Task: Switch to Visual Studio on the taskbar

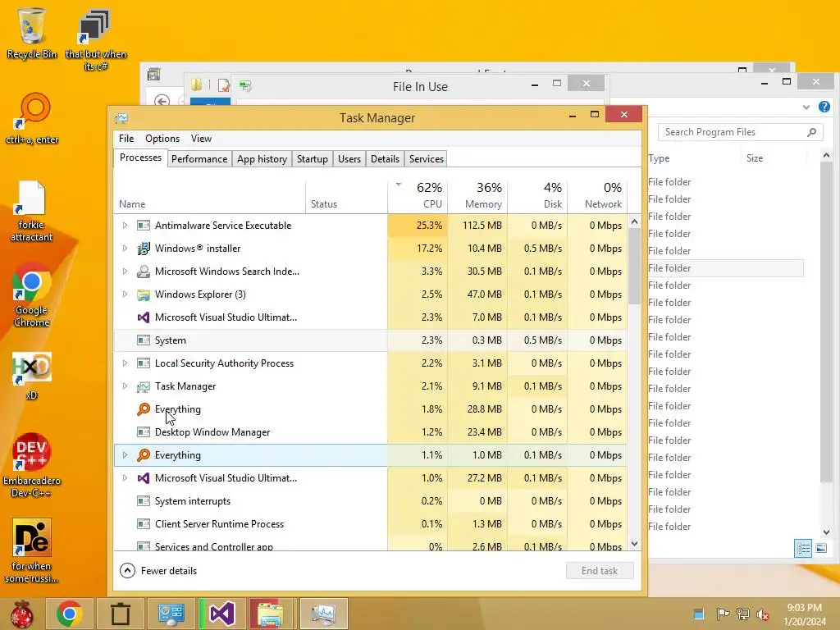Action: coord(221,614)
